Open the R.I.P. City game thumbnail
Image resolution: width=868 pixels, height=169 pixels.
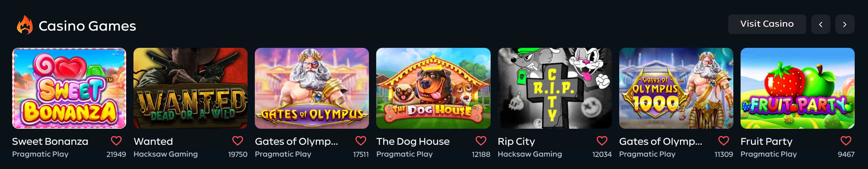click(x=555, y=88)
